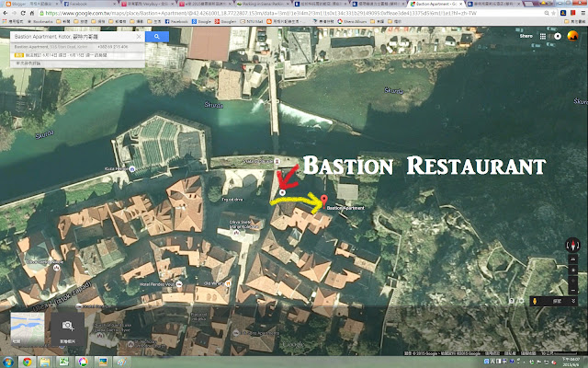Image resolution: width=588 pixels, height=368 pixels.
Task: Switch to the Blogger tab
Action: (x=30, y=4)
